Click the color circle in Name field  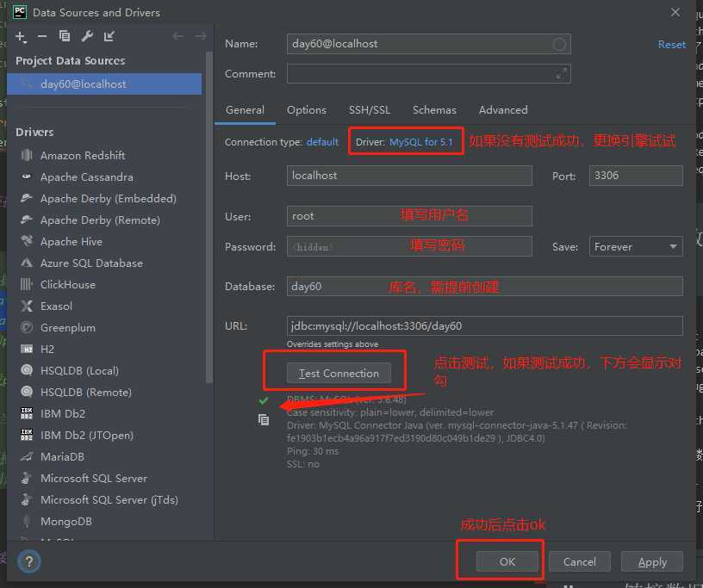coord(559,44)
